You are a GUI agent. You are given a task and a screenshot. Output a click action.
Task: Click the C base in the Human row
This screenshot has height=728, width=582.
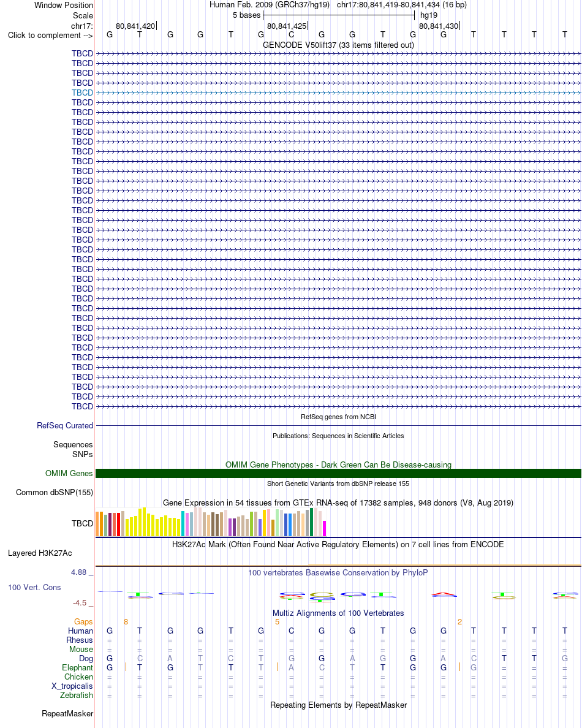[291, 631]
